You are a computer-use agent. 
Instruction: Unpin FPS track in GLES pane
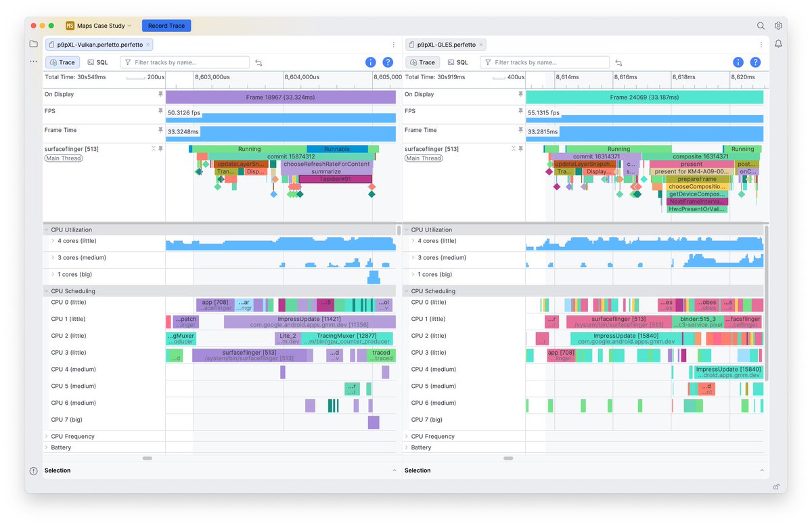click(x=520, y=110)
